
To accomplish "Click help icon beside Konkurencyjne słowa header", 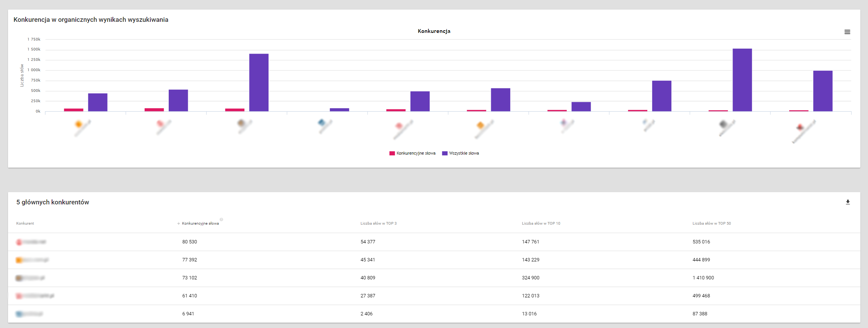I will point(221,220).
